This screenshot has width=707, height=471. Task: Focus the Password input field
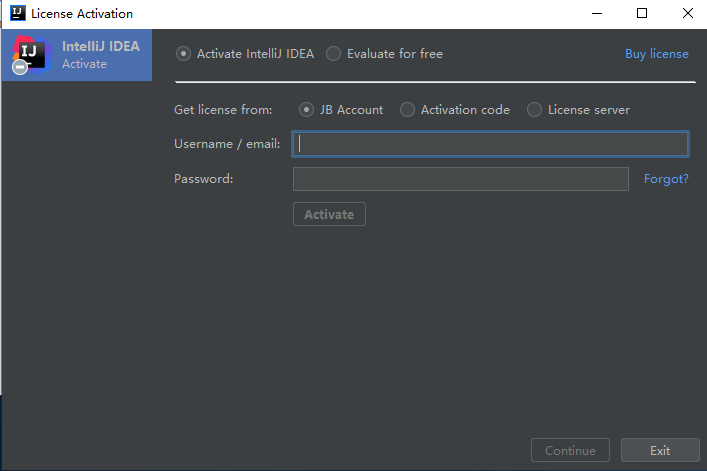[461, 179]
